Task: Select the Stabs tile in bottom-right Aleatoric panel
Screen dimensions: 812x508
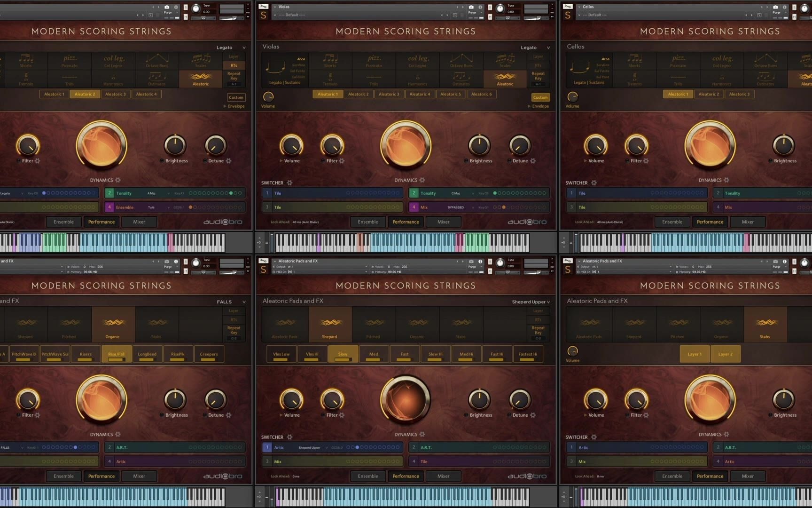Action: tap(765, 325)
